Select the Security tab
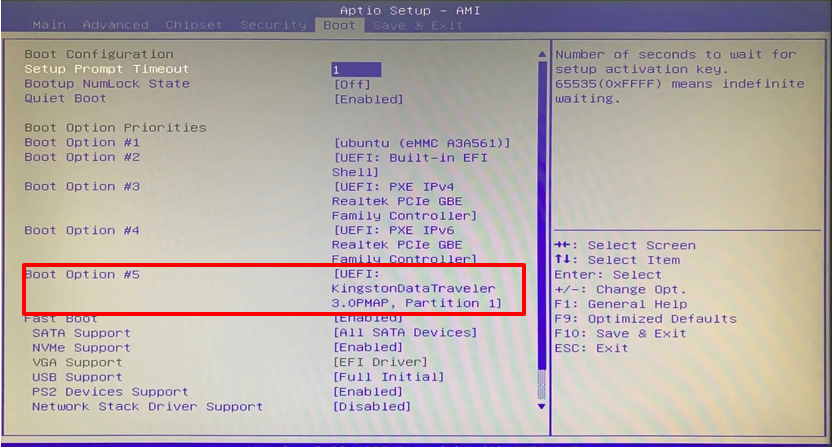This screenshot has width=832, height=447. tap(273, 24)
